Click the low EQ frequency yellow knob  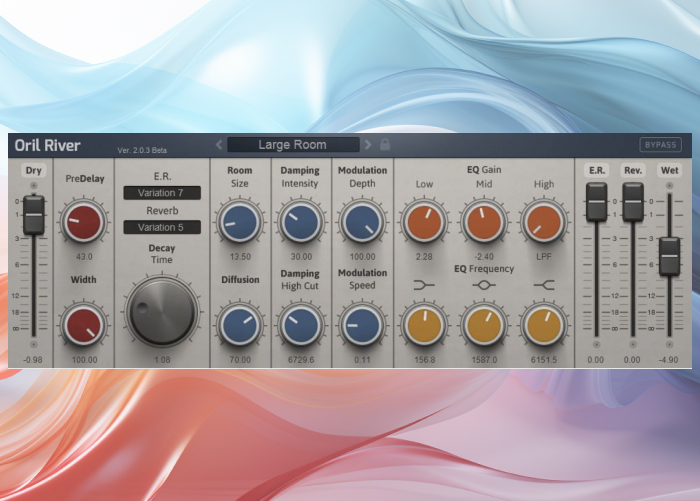(x=424, y=325)
